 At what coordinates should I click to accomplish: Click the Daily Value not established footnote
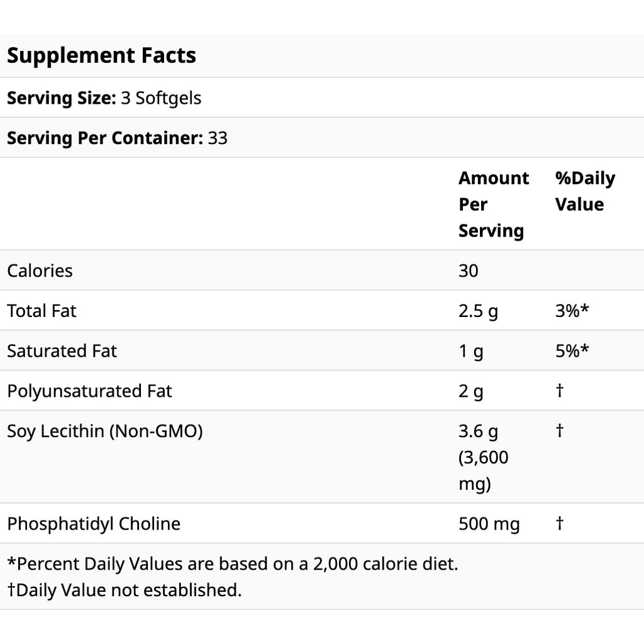coord(125,590)
